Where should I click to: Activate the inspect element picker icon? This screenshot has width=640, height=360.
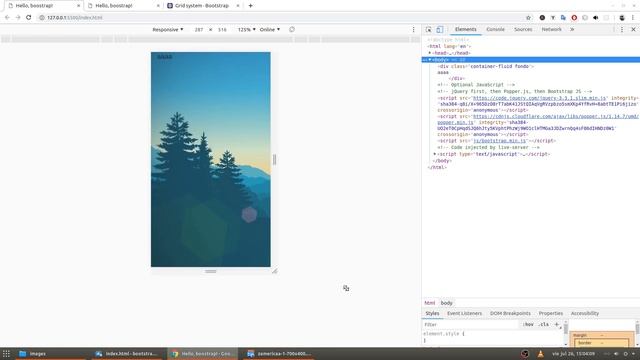[429, 29]
